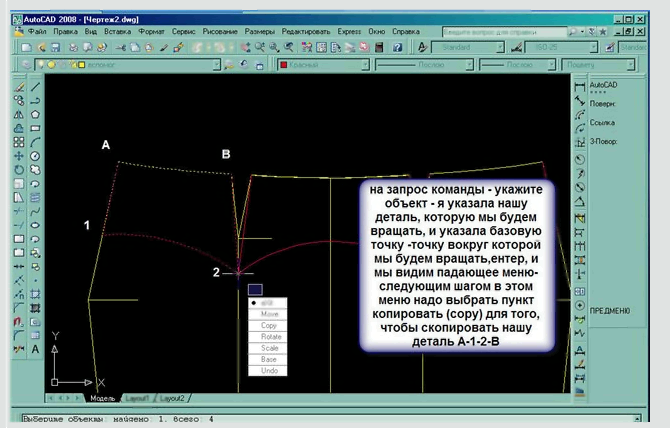The height and width of the screenshot is (428, 670).
Task: Switch to the Layout2 tab
Action: click(172, 398)
